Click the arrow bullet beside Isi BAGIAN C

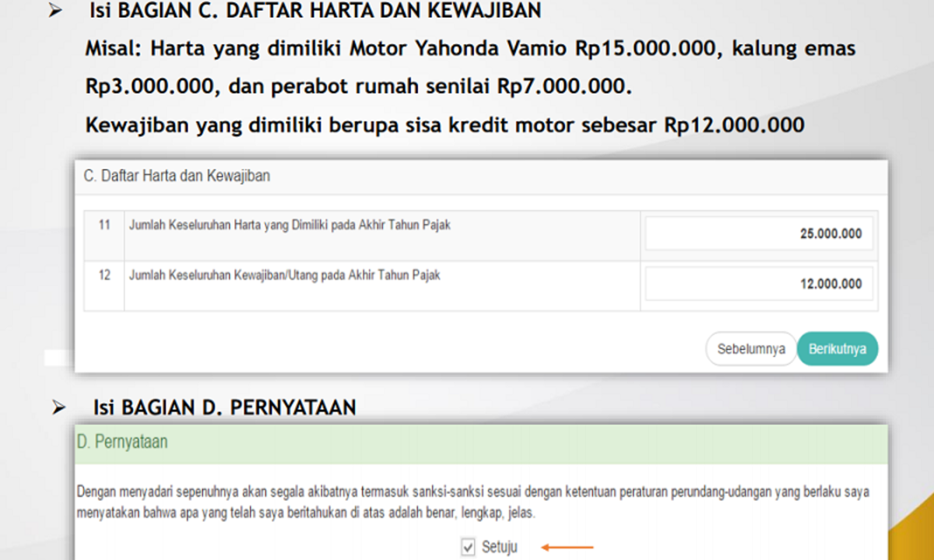point(54,12)
